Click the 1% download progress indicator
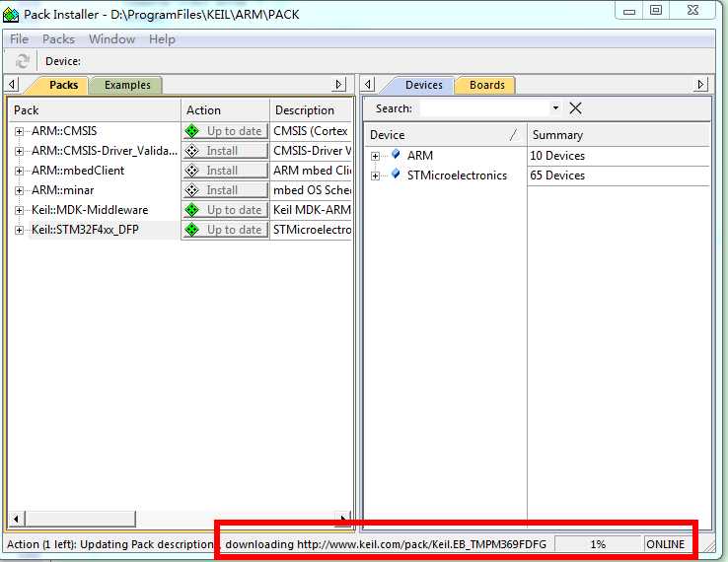 (x=598, y=544)
